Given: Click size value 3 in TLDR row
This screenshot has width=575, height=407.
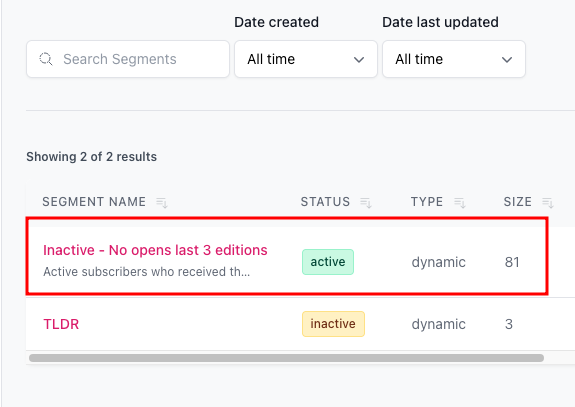Looking at the screenshot, I should (509, 324).
